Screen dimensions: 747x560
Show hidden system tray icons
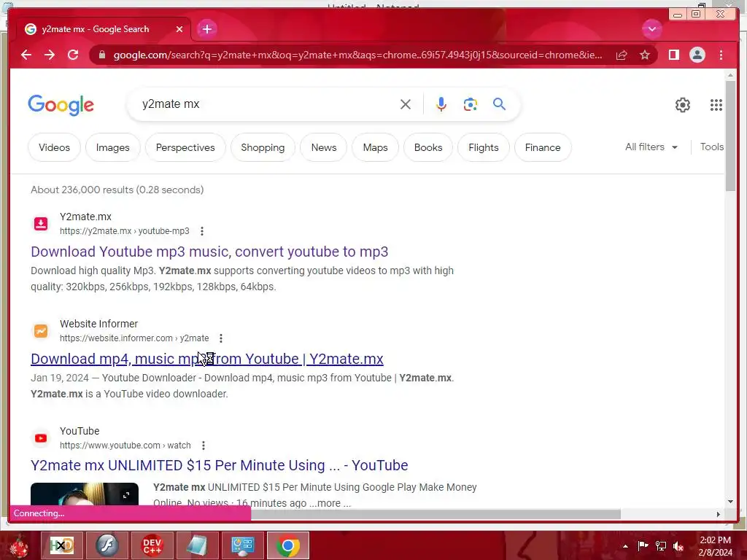625,546
